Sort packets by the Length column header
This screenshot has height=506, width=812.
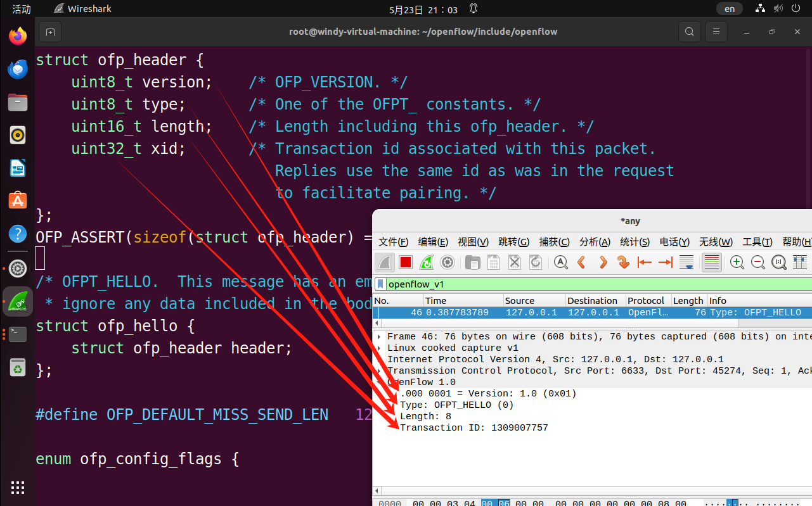coord(688,301)
